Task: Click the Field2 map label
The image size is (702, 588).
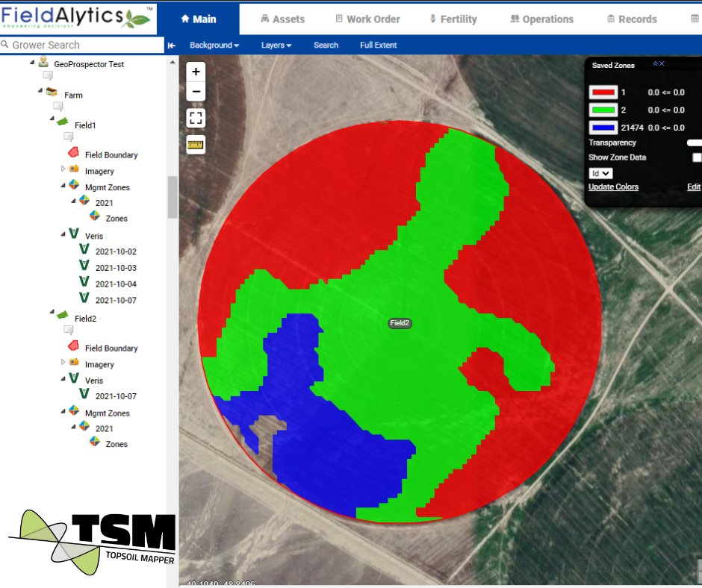Action: coord(400,323)
